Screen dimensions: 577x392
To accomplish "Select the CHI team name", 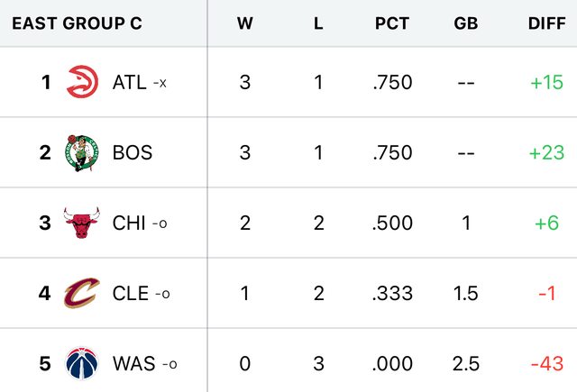I will coord(129,223).
